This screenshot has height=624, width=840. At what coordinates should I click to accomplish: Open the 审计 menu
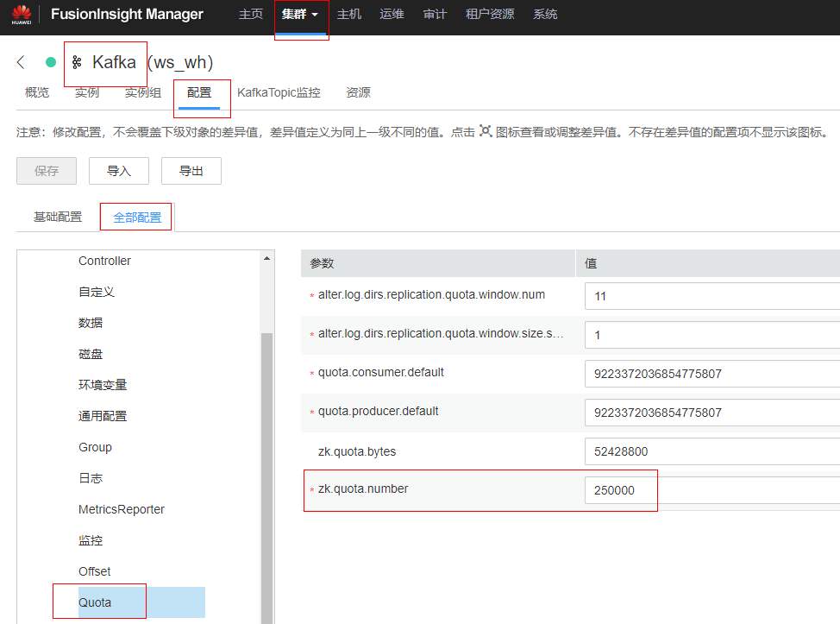435,15
